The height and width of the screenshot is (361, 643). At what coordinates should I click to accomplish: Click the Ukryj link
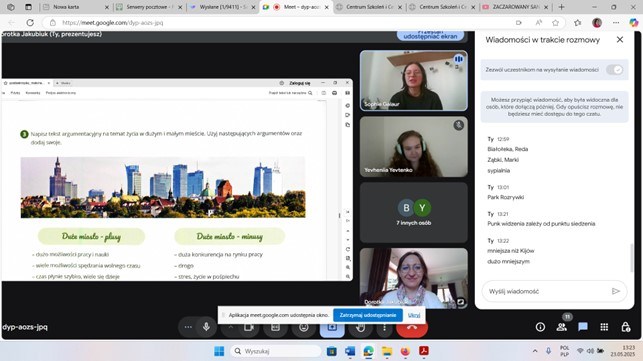pyautogui.click(x=414, y=315)
